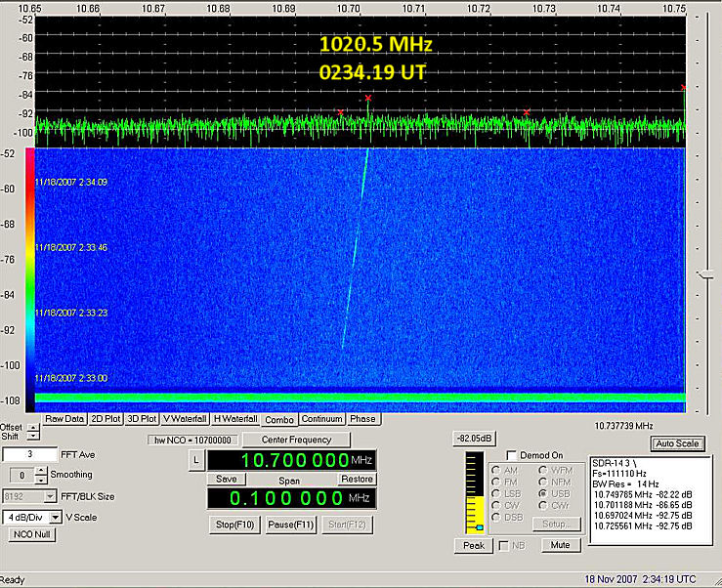
Task: Open the 2D Plot tab
Action: [x=106, y=419]
